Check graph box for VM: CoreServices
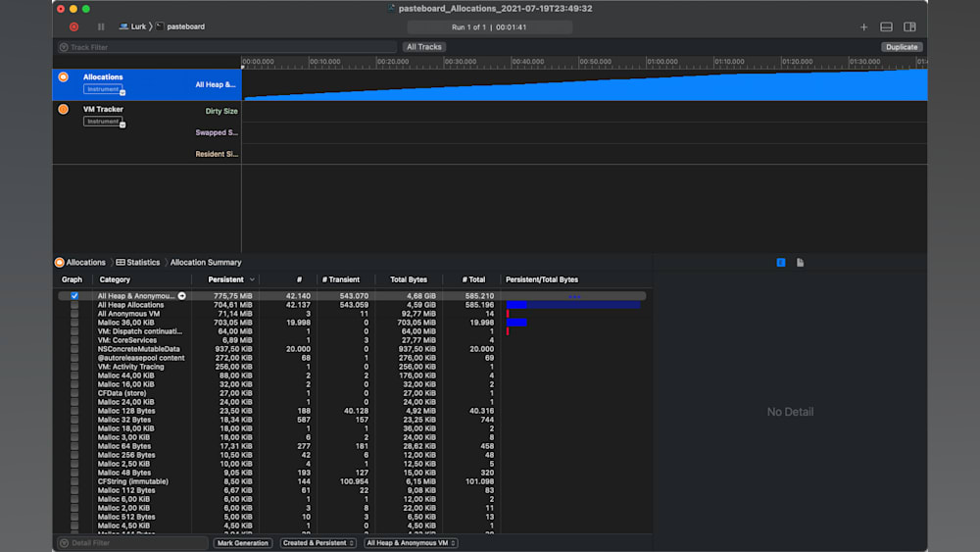This screenshot has height=552, width=980. pos(74,340)
